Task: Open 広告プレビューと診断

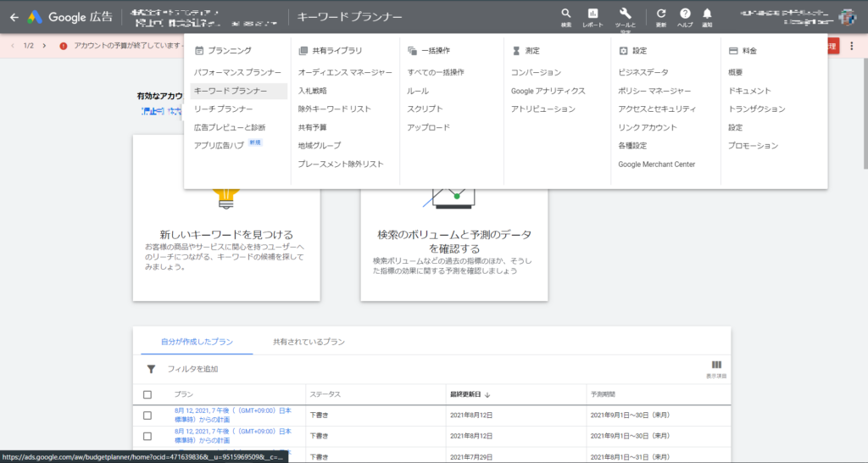Action: 230,127
